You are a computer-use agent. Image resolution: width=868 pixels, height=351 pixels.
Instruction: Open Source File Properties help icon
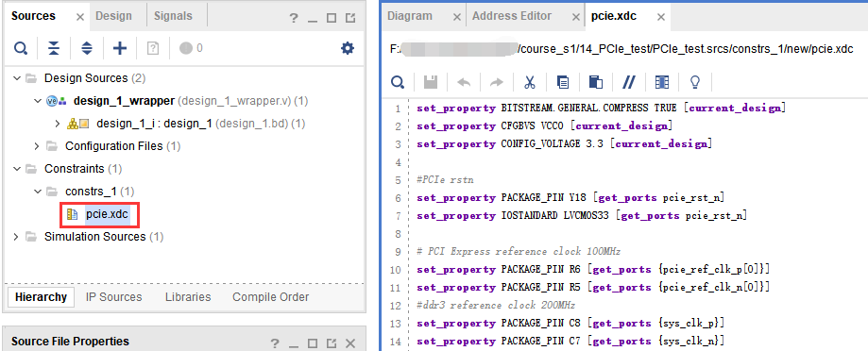point(275,343)
